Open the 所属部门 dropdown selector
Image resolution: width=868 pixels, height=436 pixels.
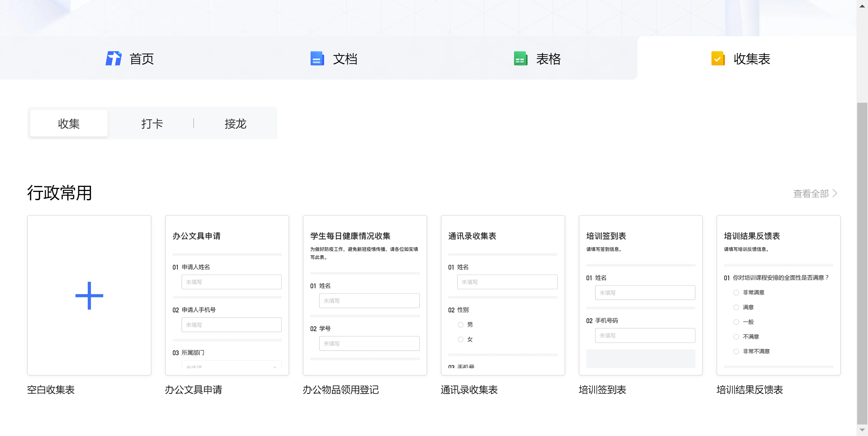tap(231, 365)
